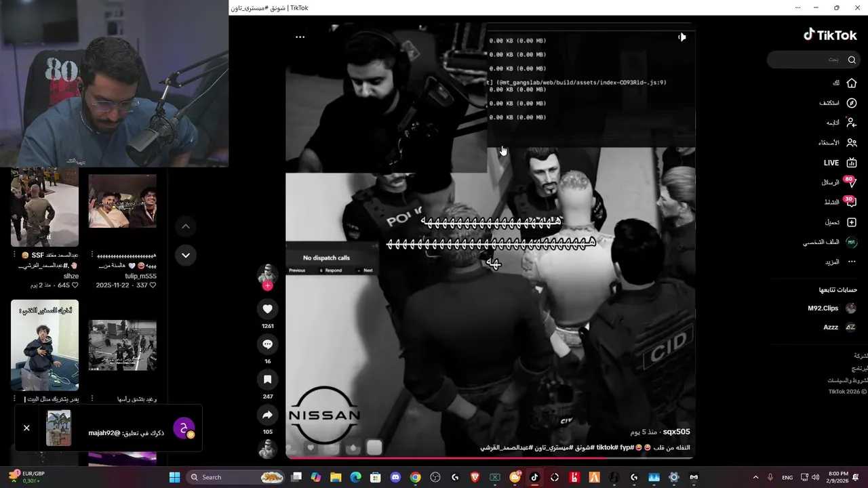Click the Upload plus-square icon
The width and height of the screenshot is (868, 488).
(852, 222)
